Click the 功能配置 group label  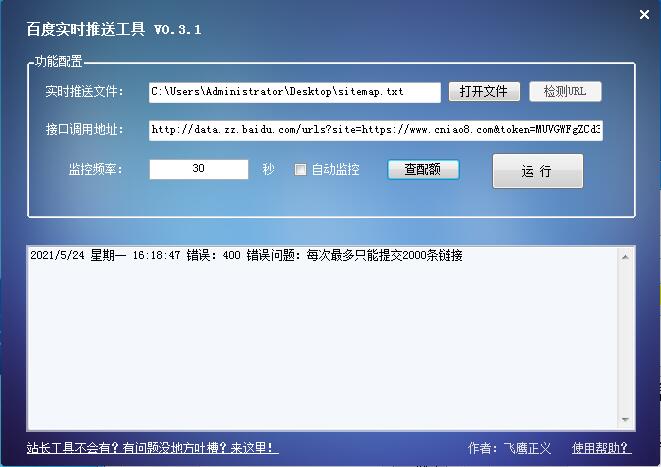[59, 62]
